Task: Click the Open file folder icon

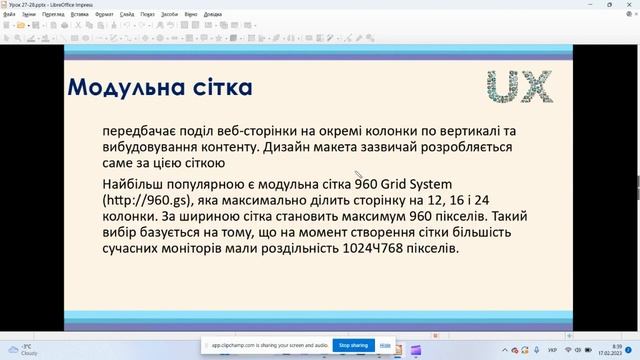Action: 20,25
